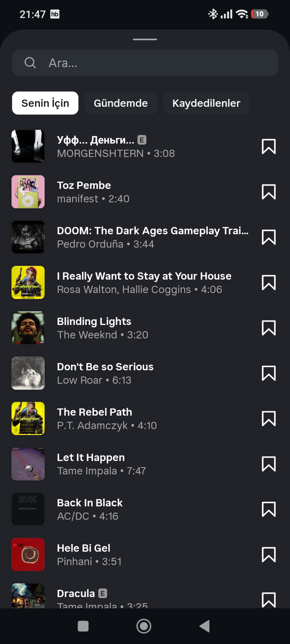Switch to the Gündemde tab
The image size is (290, 644).
121,103
